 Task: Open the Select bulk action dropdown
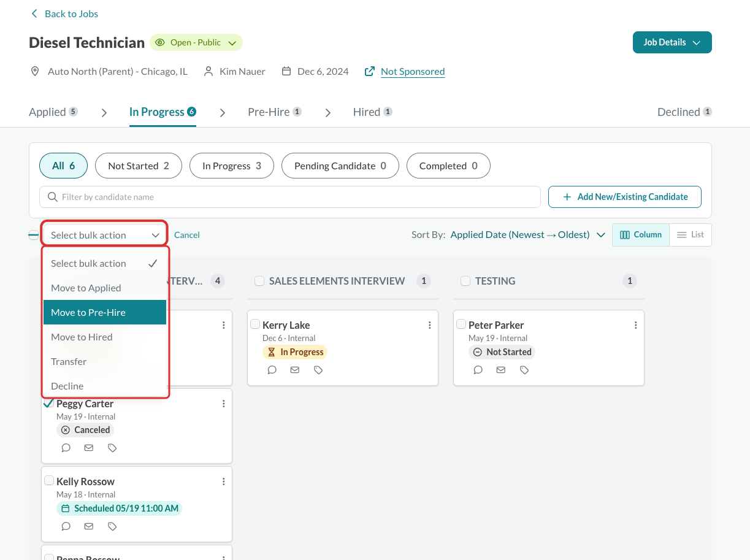105,235
